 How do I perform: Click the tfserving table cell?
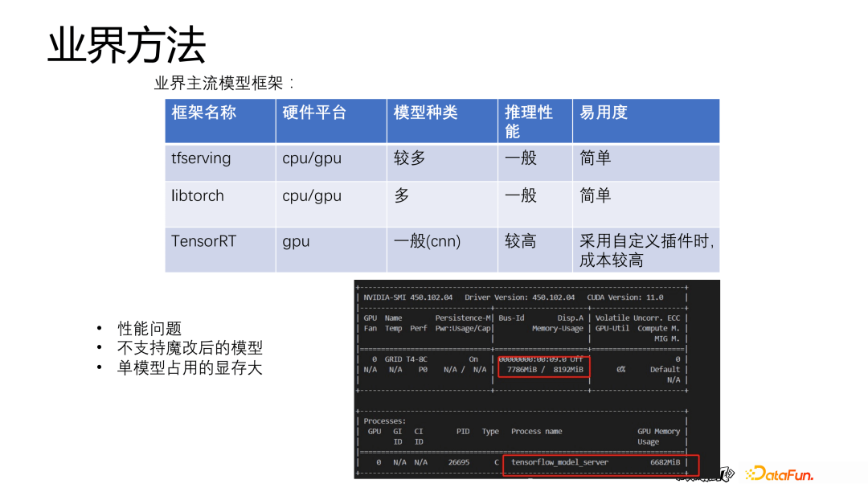[220, 163]
